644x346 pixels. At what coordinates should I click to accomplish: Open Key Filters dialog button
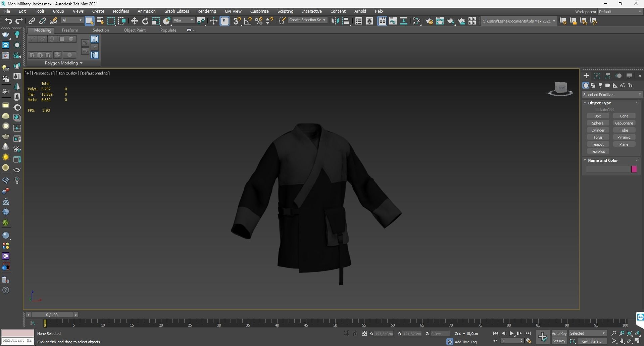click(592, 341)
